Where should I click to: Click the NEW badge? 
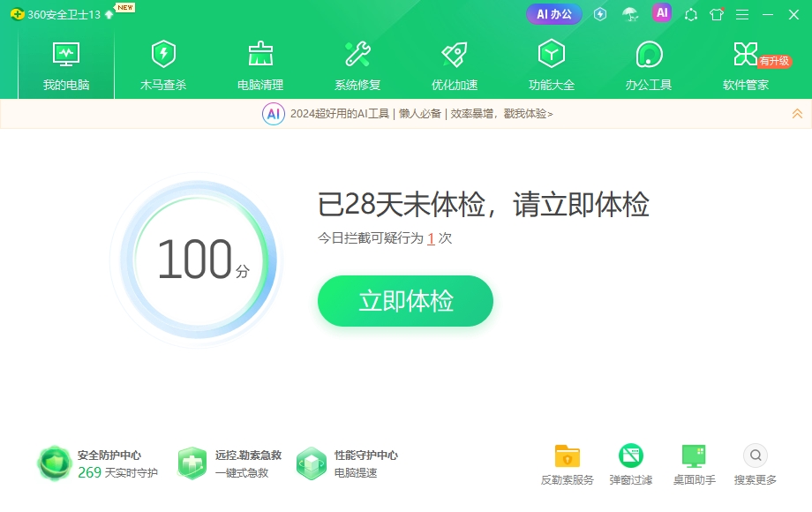(x=125, y=7)
